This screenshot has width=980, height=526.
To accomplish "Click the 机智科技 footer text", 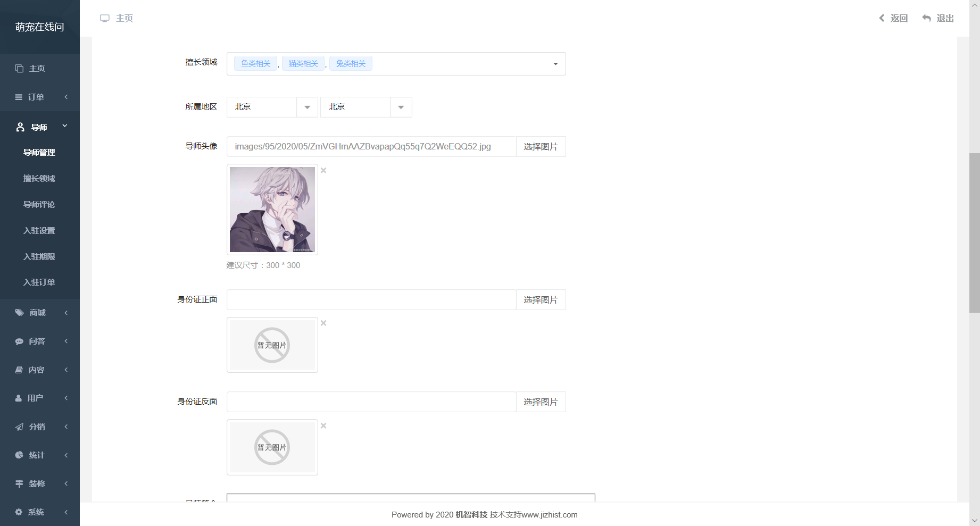I will coord(471,515).
